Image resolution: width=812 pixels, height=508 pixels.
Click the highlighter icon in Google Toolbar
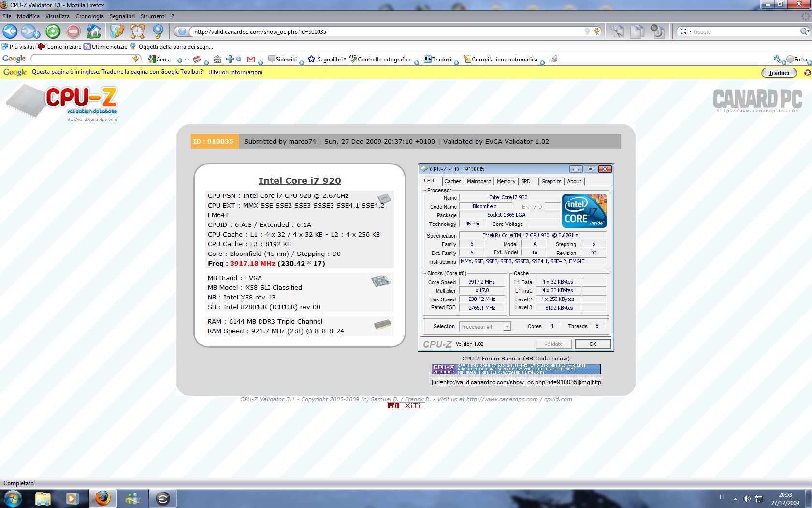click(x=554, y=59)
